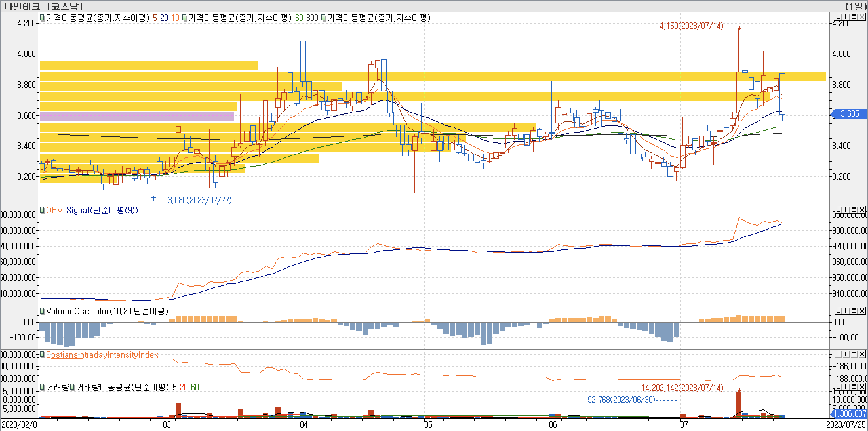Click the Signal(단순이평(9)) label
Viewport: 868px width, 431px height.
102,210
